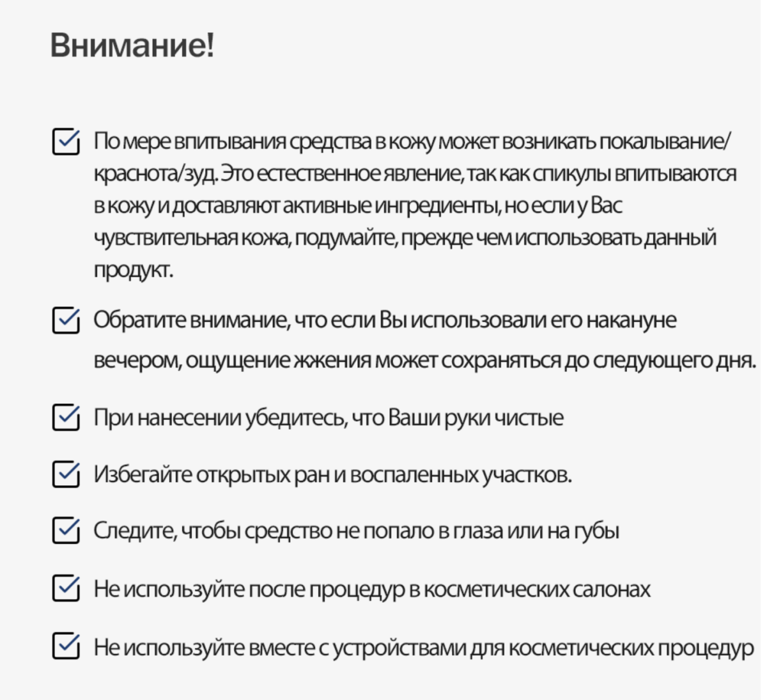Toggle the checkbox next to "Обратите внимание"
The image size is (767, 700).
(x=65, y=320)
